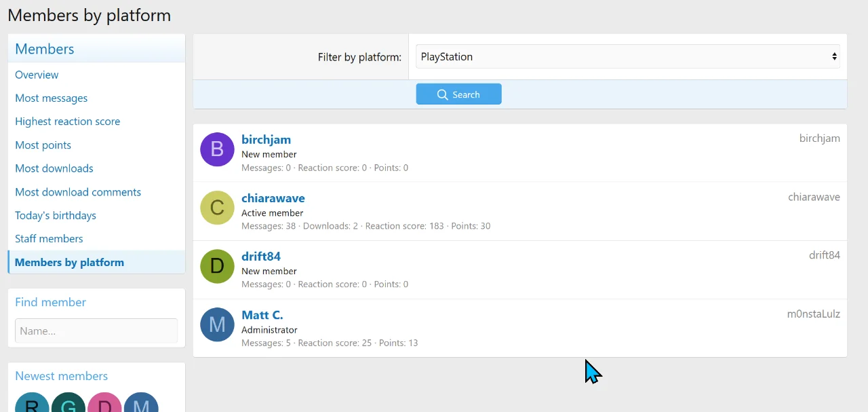Viewport: 868px width, 412px height.
Task: View Staff members list
Action: coord(49,239)
